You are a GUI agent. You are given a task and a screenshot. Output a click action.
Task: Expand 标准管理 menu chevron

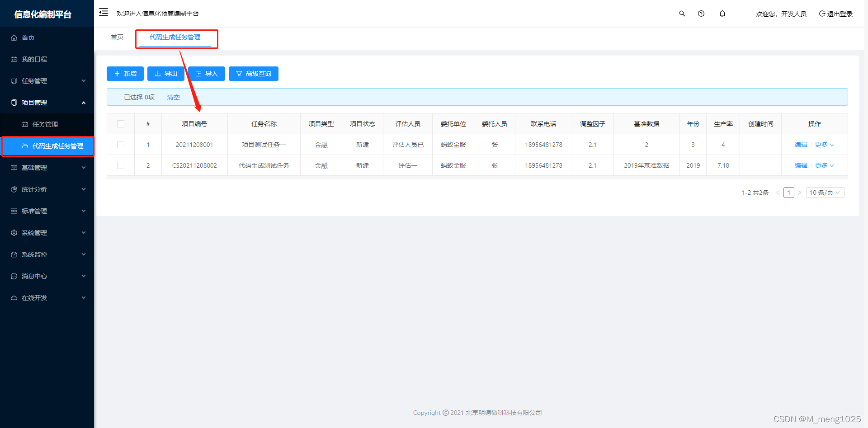(84, 211)
